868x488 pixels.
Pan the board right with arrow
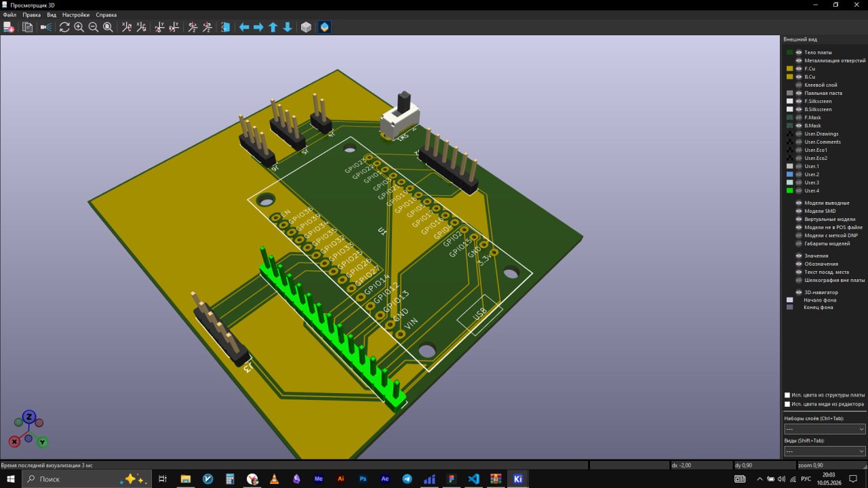coord(258,27)
